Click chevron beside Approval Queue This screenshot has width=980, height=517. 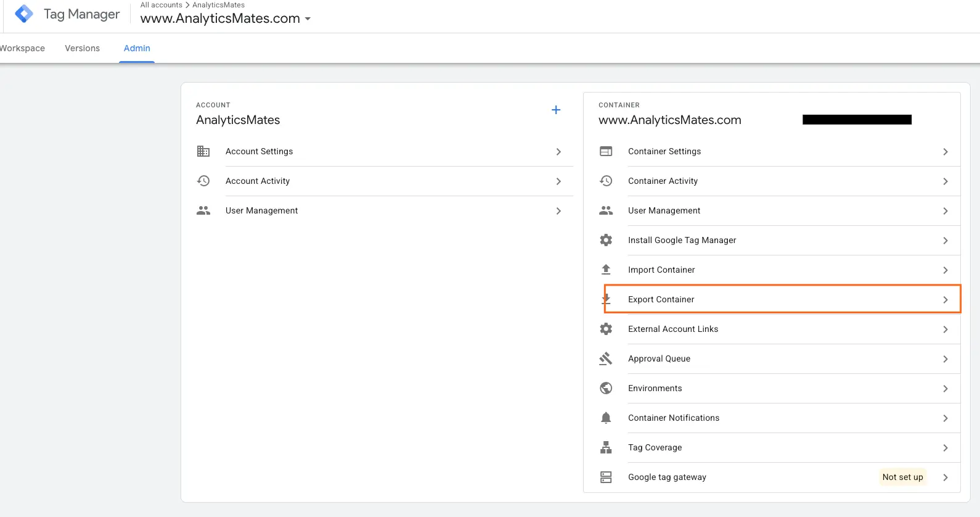pos(945,358)
